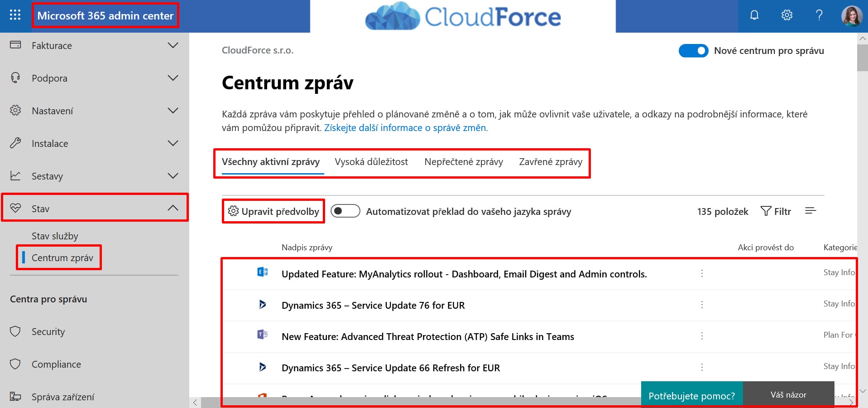This screenshot has height=408, width=868.
Task: Open the app launcher waffle icon
Action: click(x=15, y=15)
